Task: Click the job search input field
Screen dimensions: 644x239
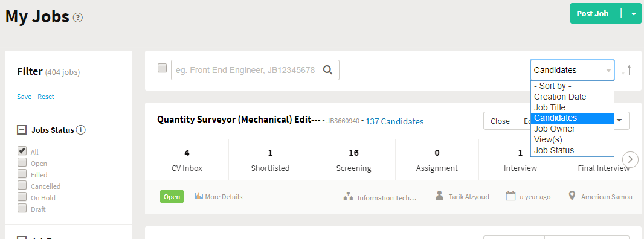Action: pyautogui.click(x=246, y=70)
